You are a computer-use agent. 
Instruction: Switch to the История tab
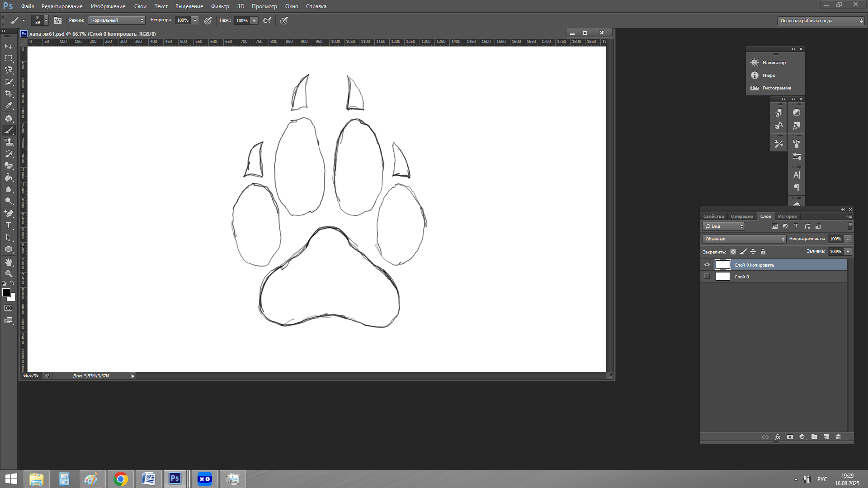click(787, 216)
